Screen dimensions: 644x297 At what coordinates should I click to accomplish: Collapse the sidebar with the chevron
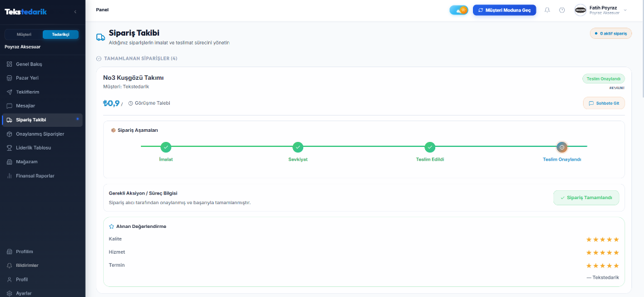75,12
